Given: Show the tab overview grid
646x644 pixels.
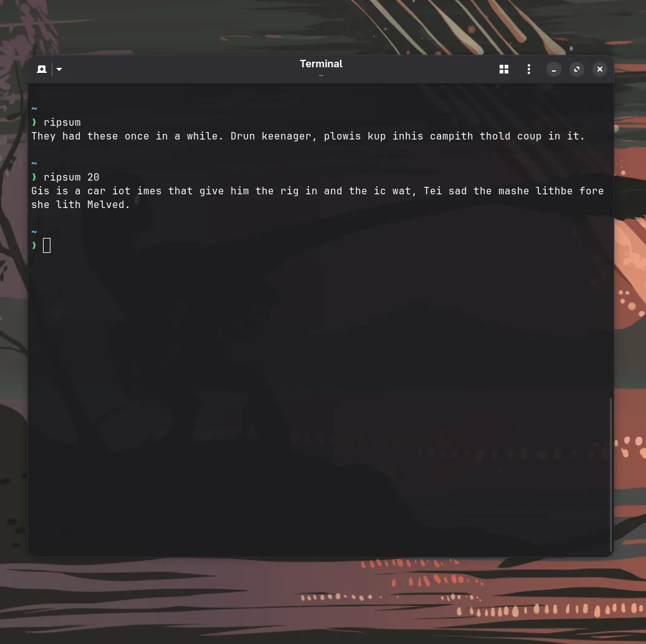Looking at the screenshot, I should coord(504,69).
